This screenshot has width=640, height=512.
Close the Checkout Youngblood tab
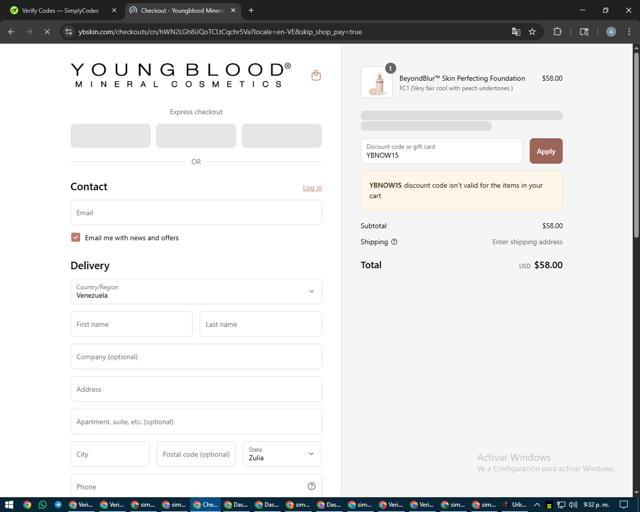[x=233, y=11]
